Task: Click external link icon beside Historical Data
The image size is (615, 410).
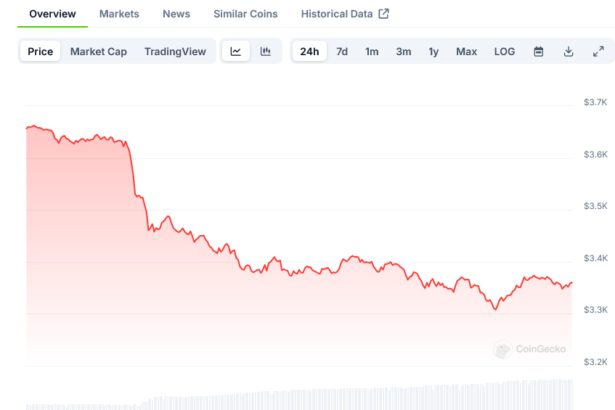Action: point(383,14)
